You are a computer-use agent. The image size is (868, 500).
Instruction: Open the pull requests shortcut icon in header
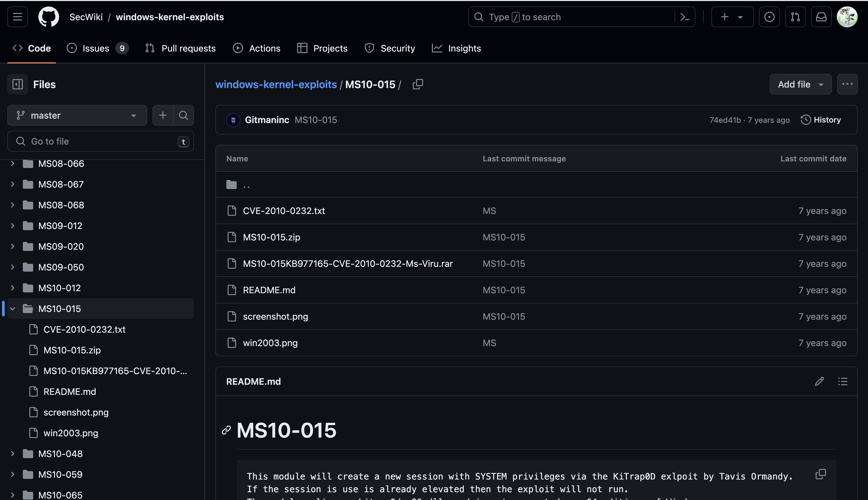click(x=795, y=17)
